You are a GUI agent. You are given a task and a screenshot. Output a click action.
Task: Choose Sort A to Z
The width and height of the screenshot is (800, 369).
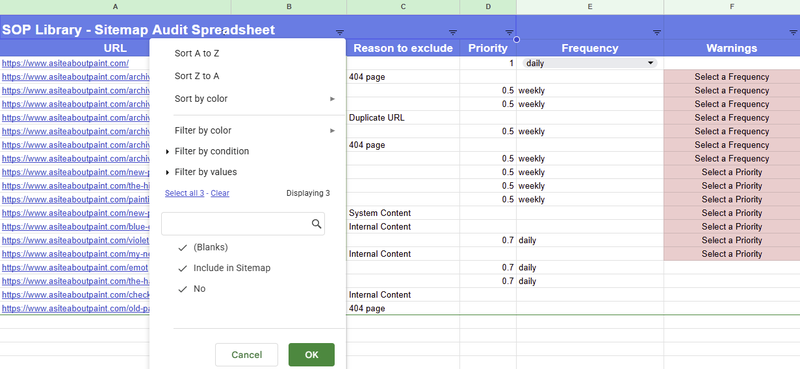(x=197, y=53)
